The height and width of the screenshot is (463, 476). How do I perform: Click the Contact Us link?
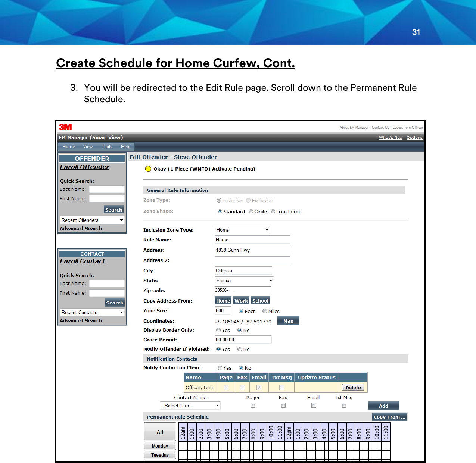click(x=380, y=128)
